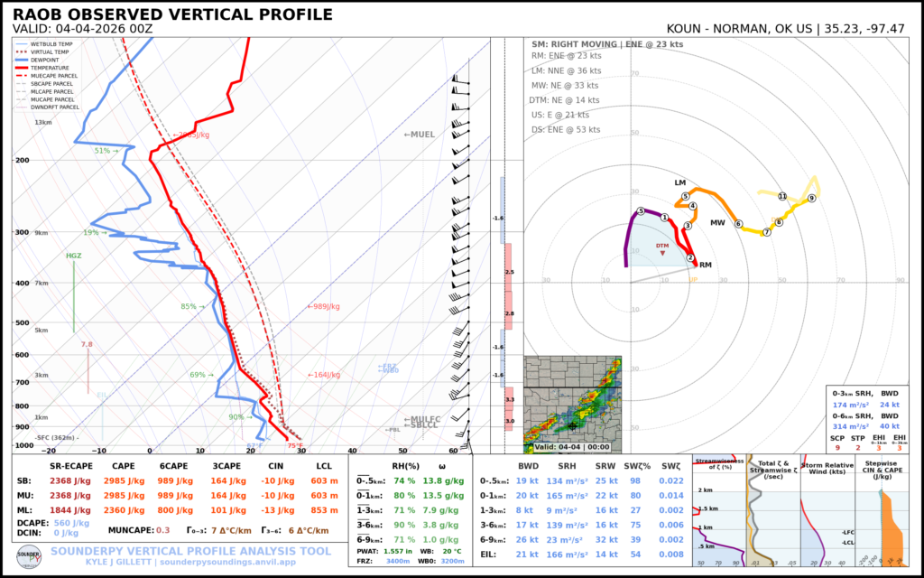Screen dimensions: 924x578
Task: Click the RM storm motion label on hodograph
Action: (706, 265)
